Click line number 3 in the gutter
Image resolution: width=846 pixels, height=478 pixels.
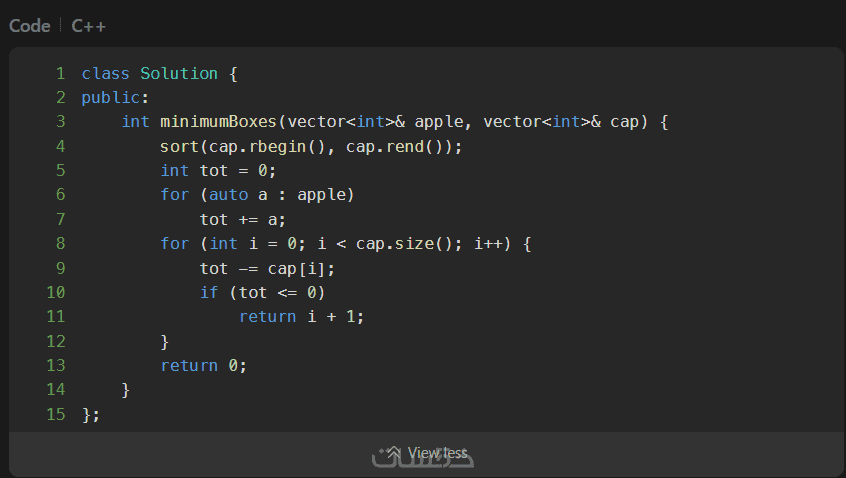tap(60, 122)
